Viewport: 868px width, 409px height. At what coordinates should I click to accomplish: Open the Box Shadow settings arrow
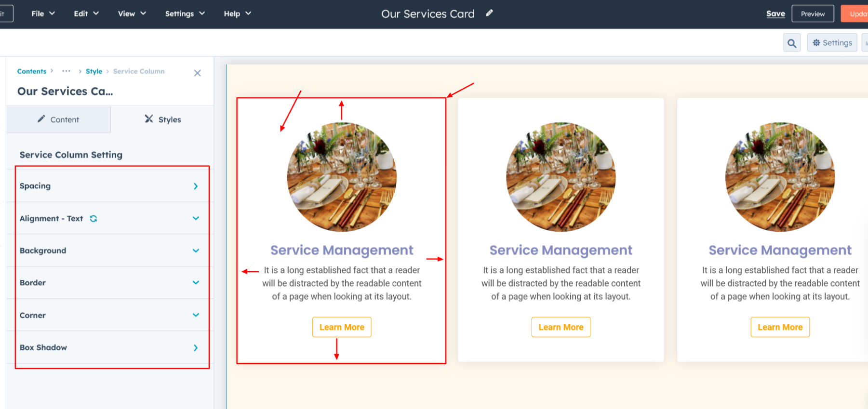(x=195, y=347)
